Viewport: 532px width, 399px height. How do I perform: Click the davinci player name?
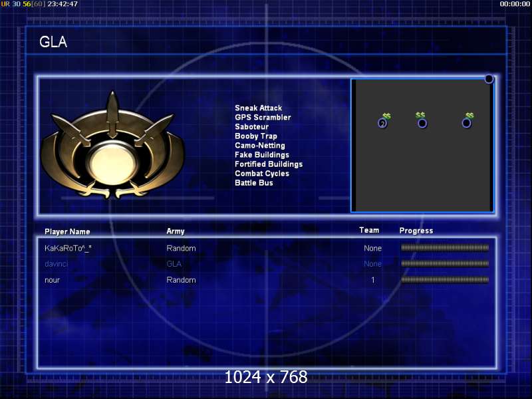pos(57,264)
